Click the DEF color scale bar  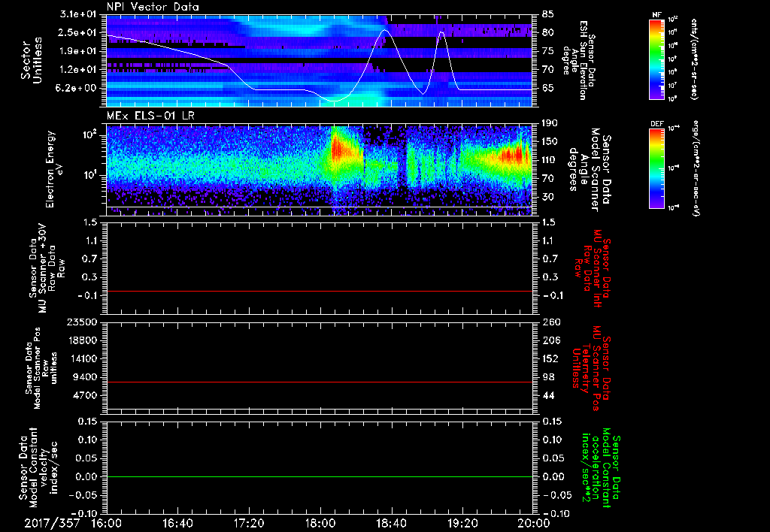pyautogui.click(x=657, y=168)
